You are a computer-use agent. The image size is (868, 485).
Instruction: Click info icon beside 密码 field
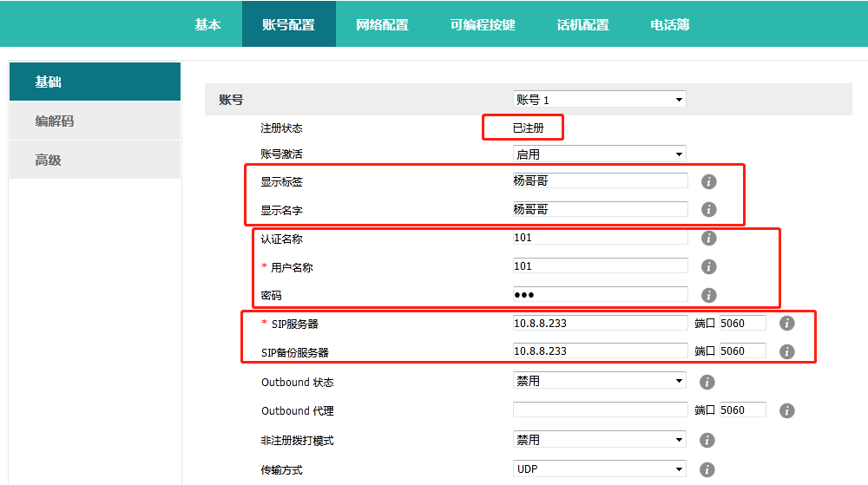pyautogui.click(x=708, y=295)
